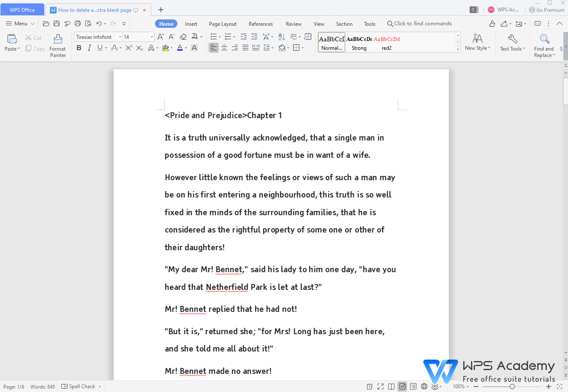Image resolution: width=568 pixels, height=392 pixels.
Task: Switch to Web Layout globe icon in status bar
Action: tap(424, 387)
